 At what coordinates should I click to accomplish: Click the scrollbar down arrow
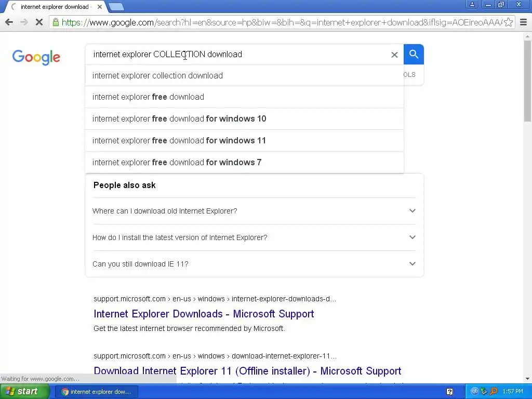click(528, 379)
